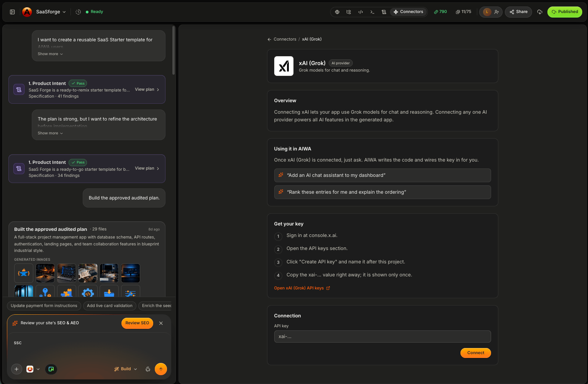The width and height of the screenshot is (588, 384).
Task: Click the Review SEO button
Action: coord(137,323)
